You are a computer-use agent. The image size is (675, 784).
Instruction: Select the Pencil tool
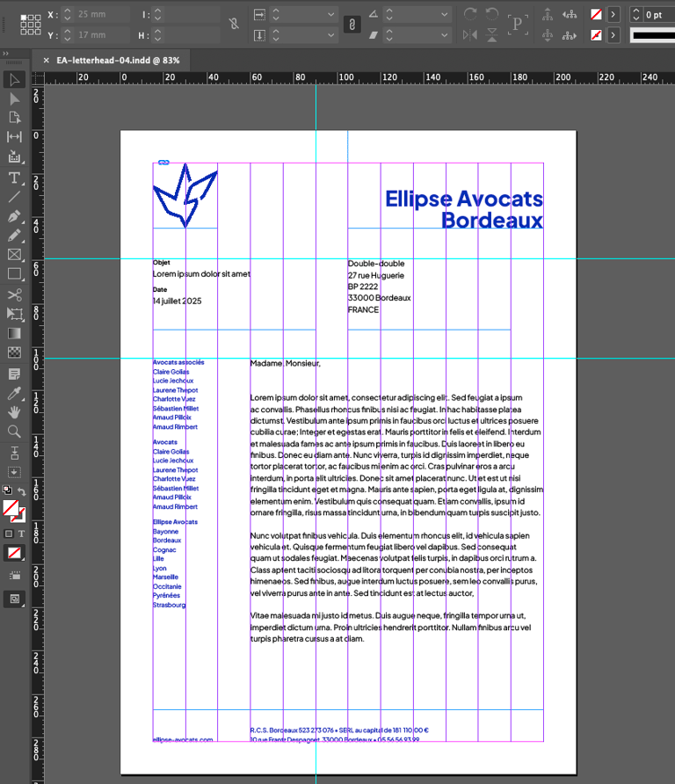tap(14, 235)
